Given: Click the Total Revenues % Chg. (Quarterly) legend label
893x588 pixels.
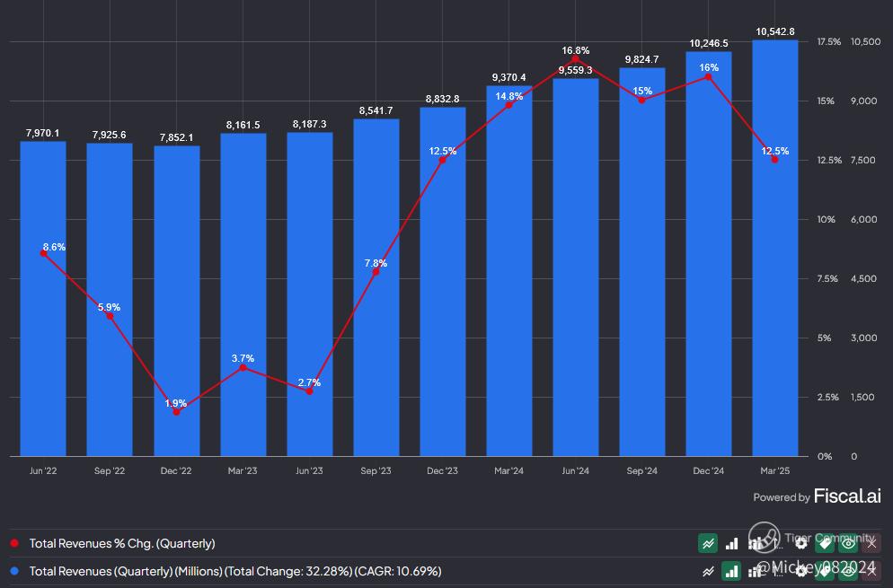Looking at the screenshot, I should 122,544.
